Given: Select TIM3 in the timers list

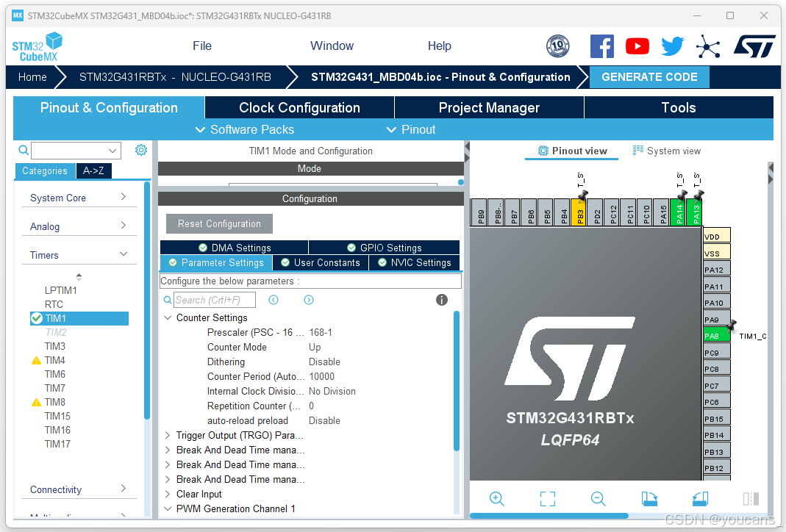Looking at the screenshot, I should (54, 346).
